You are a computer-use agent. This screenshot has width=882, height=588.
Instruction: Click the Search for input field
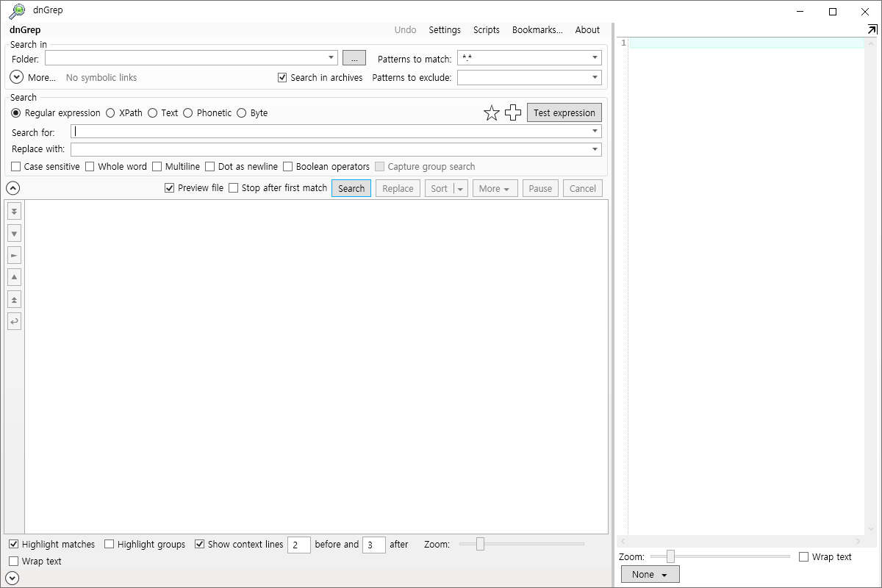[336, 132]
